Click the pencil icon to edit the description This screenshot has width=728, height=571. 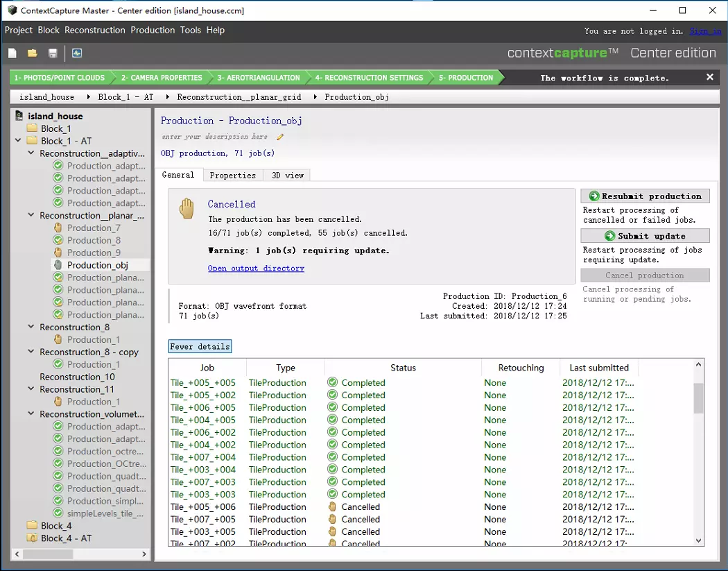pyautogui.click(x=280, y=137)
